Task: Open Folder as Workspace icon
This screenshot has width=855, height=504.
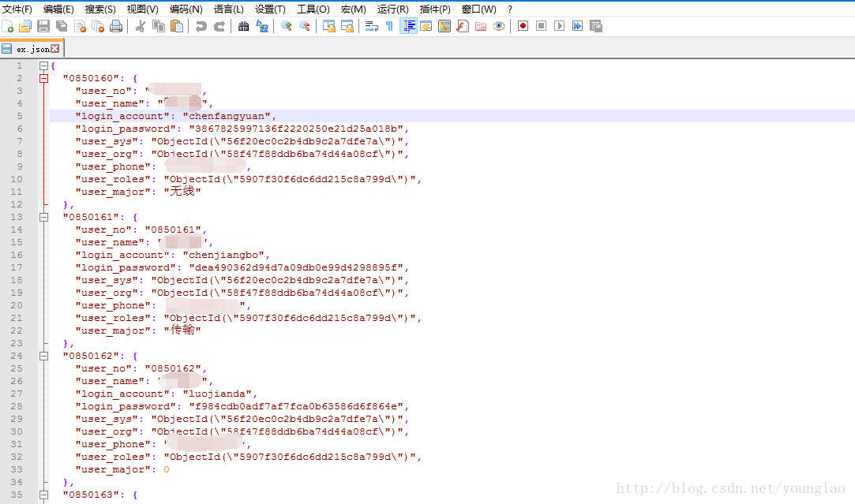Action: [480, 26]
